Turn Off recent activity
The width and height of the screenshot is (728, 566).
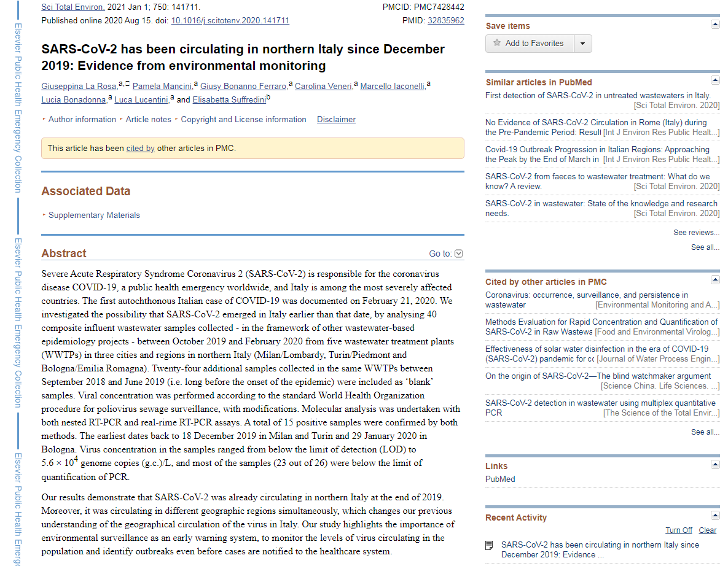[678, 530]
